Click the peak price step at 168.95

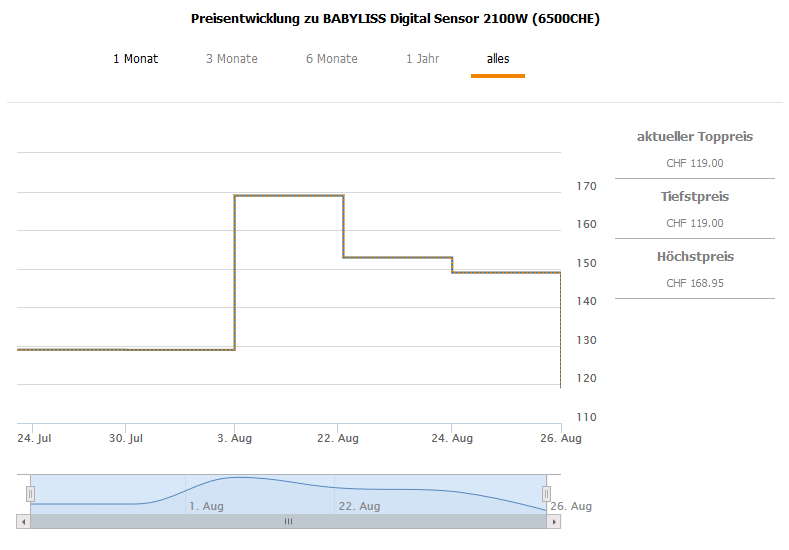(289, 196)
